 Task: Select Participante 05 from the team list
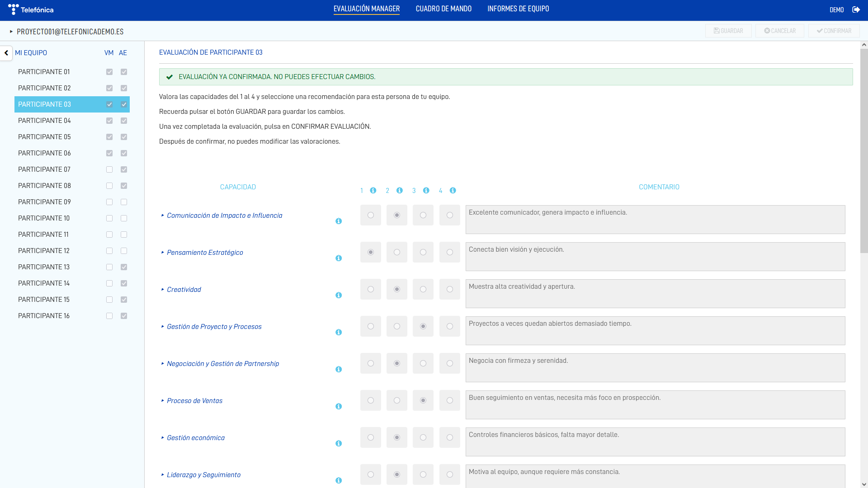tap(44, 136)
